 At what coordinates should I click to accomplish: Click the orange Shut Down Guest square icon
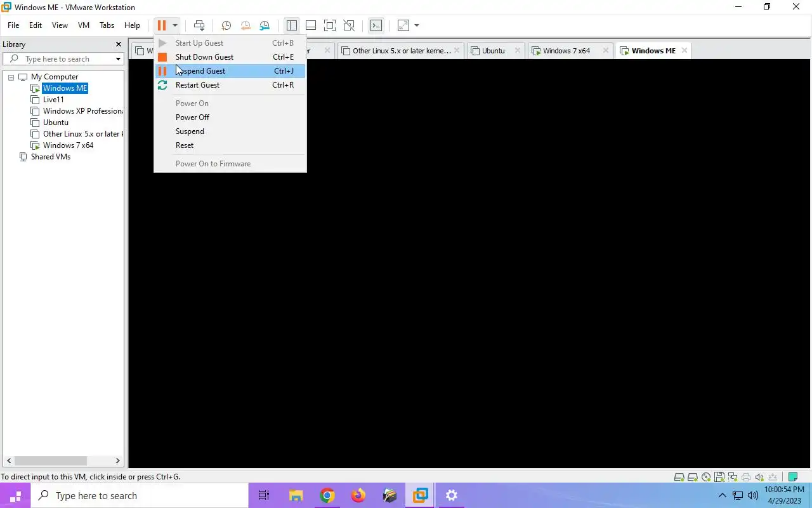[162, 57]
